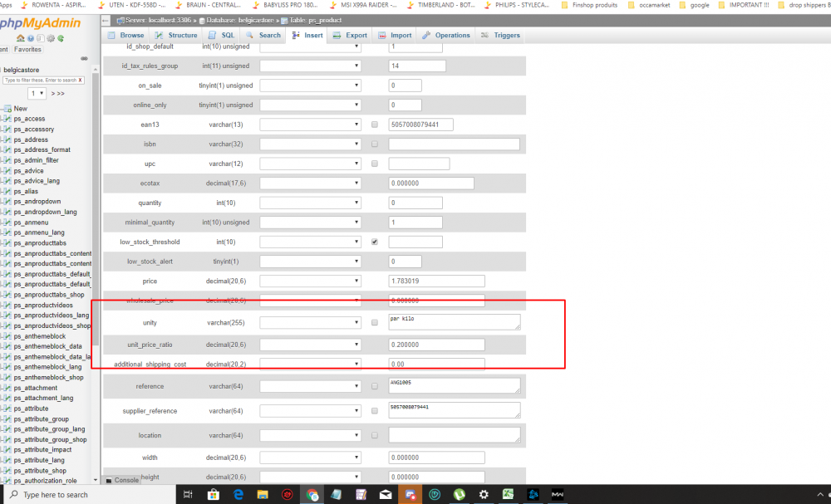Switch to the Operations tab
Viewport: 831px width, 504px height.
(x=446, y=36)
